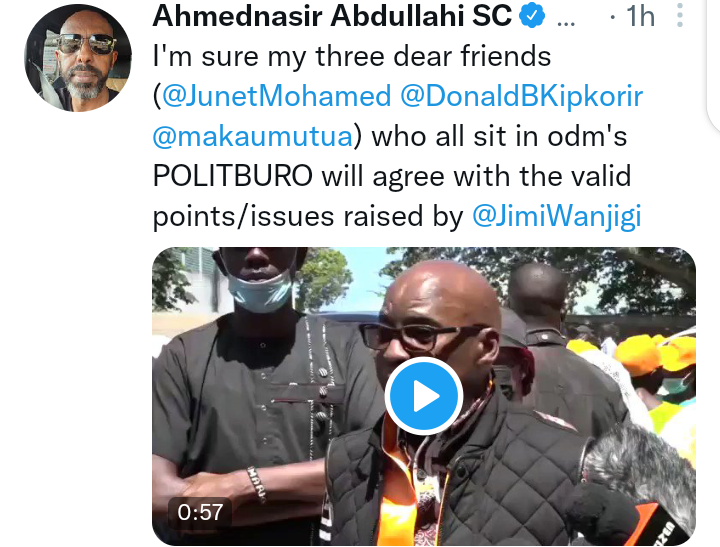
Task: Click the phrase 'points/issues raised by'
Action: 308,216
